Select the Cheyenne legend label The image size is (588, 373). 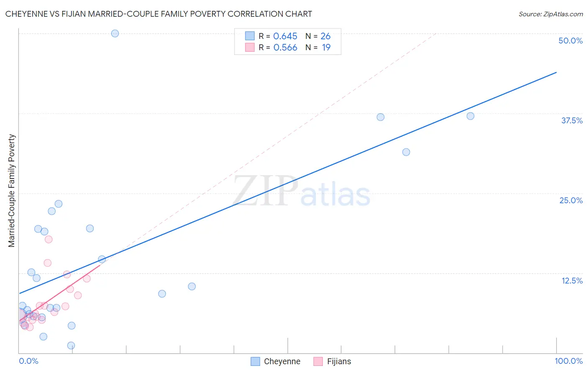click(x=282, y=362)
